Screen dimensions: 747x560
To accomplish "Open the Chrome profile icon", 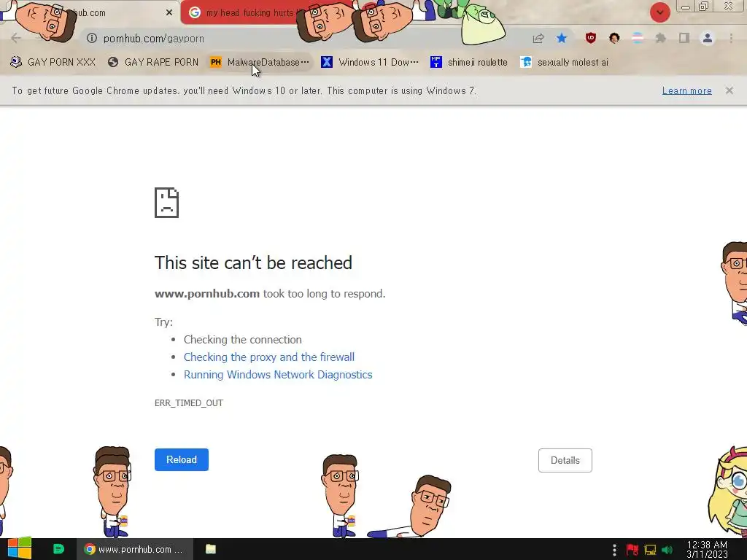I will pyautogui.click(x=708, y=38).
